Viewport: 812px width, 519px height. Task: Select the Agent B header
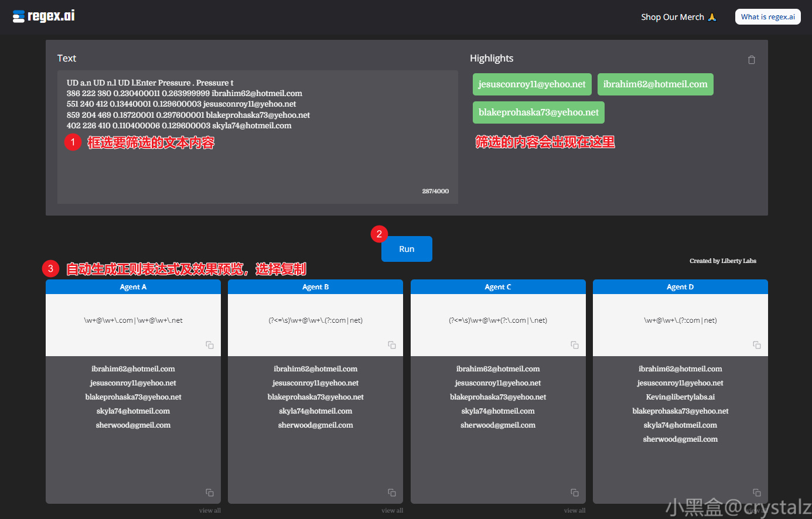[x=316, y=286]
